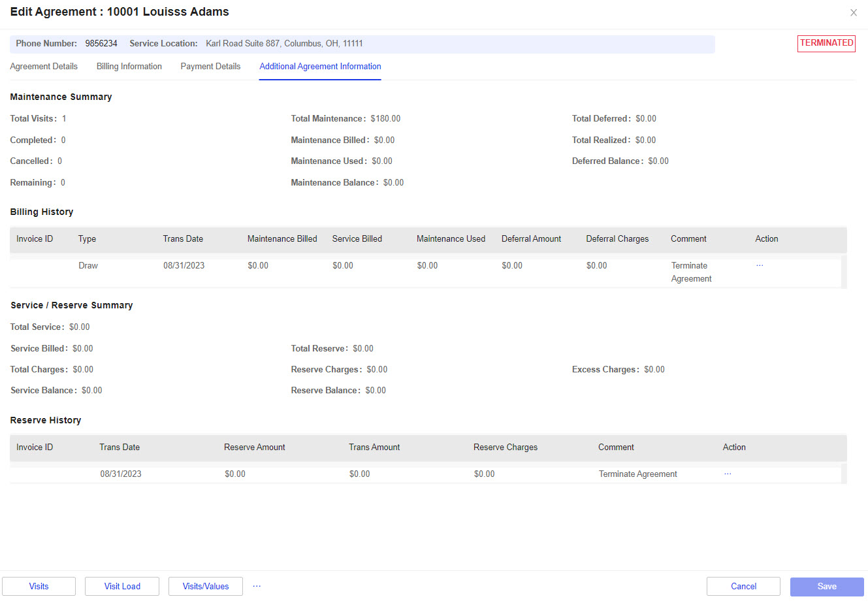Open the Payment Details tab
This screenshot has width=868, height=603.
(x=210, y=66)
